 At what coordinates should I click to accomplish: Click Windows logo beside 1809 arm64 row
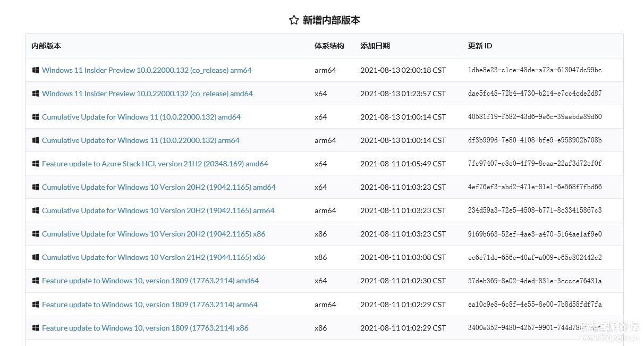pos(36,305)
